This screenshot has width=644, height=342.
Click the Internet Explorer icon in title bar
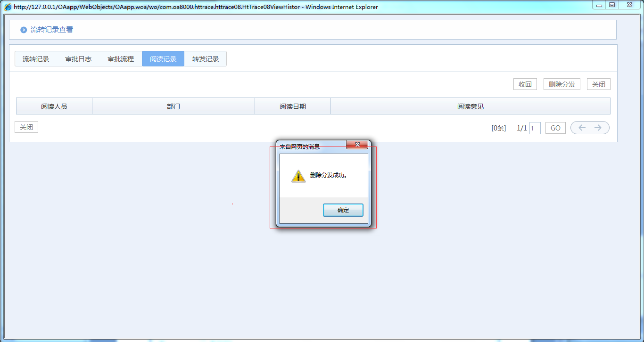click(x=8, y=7)
